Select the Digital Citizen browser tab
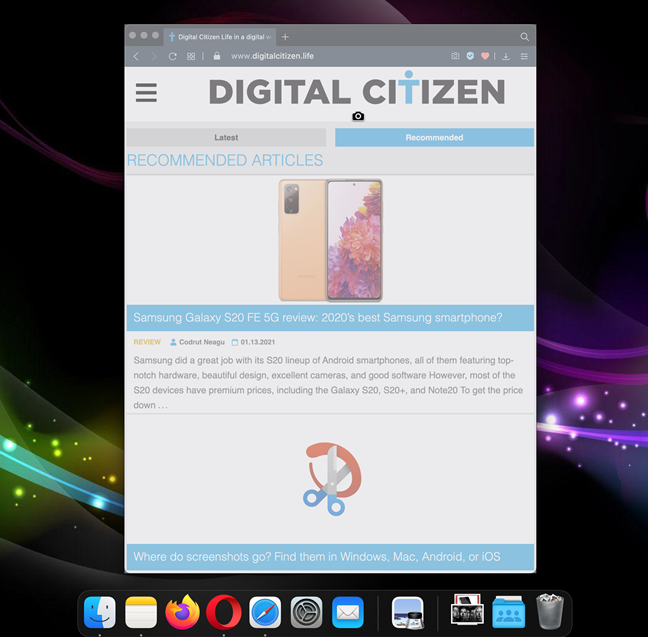 click(220, 37)
